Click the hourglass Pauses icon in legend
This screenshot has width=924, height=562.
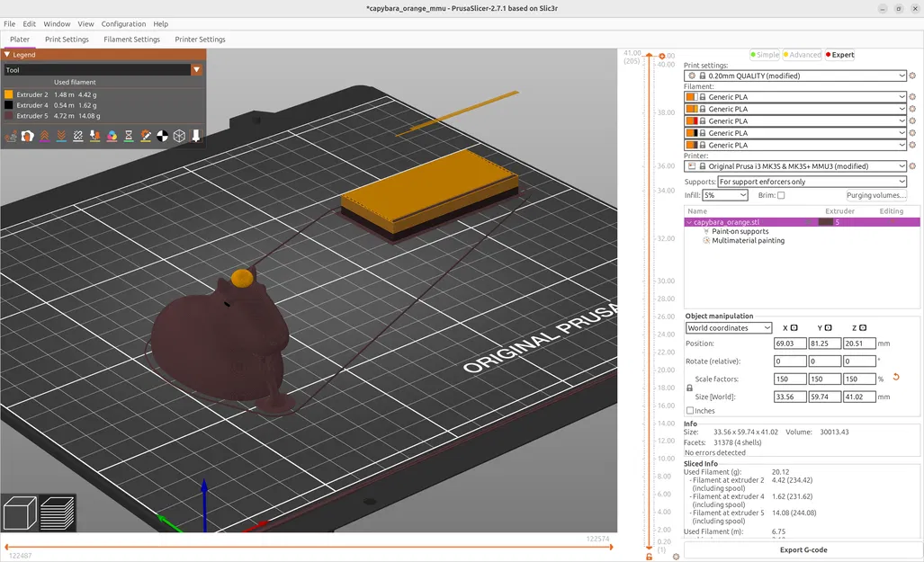pos(129,137)
